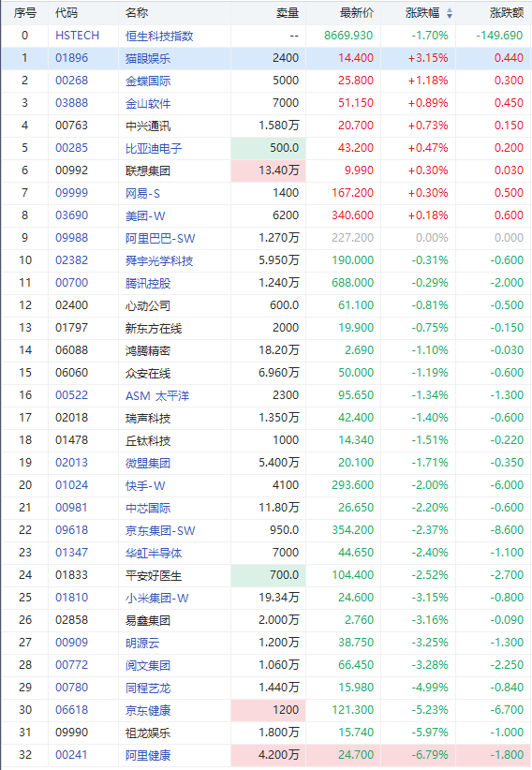Select 易鑫集团 row name
Image resolution: width=532 pixels, height=770 pixels.
click(148, 621)
